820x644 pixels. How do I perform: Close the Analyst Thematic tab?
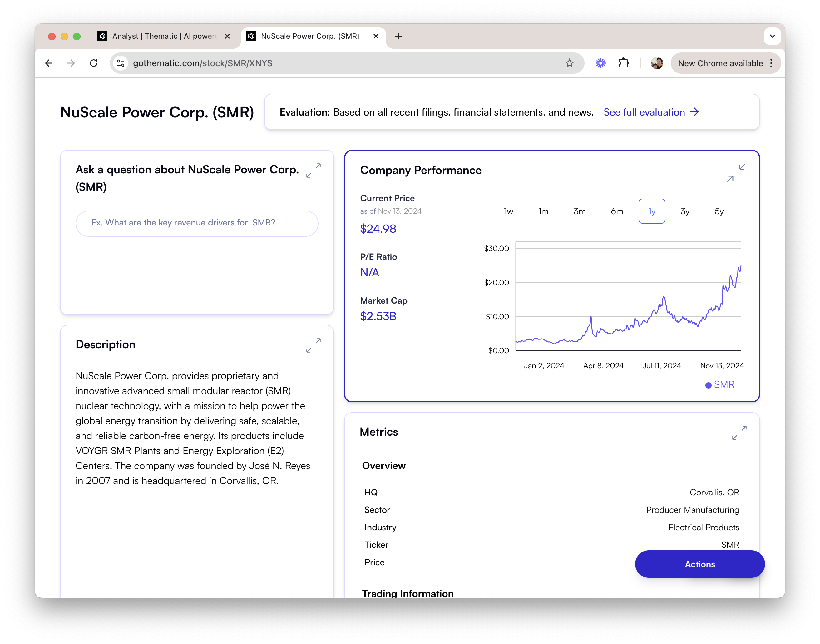(x=227, y=36)
